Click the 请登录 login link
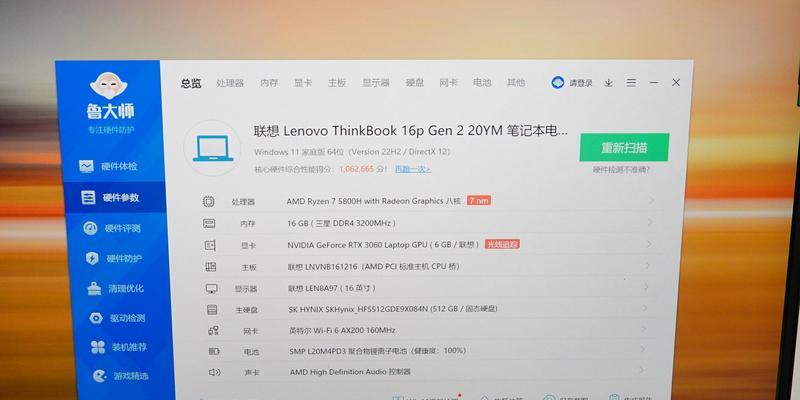The image size is (800, 400). [581, 83]
